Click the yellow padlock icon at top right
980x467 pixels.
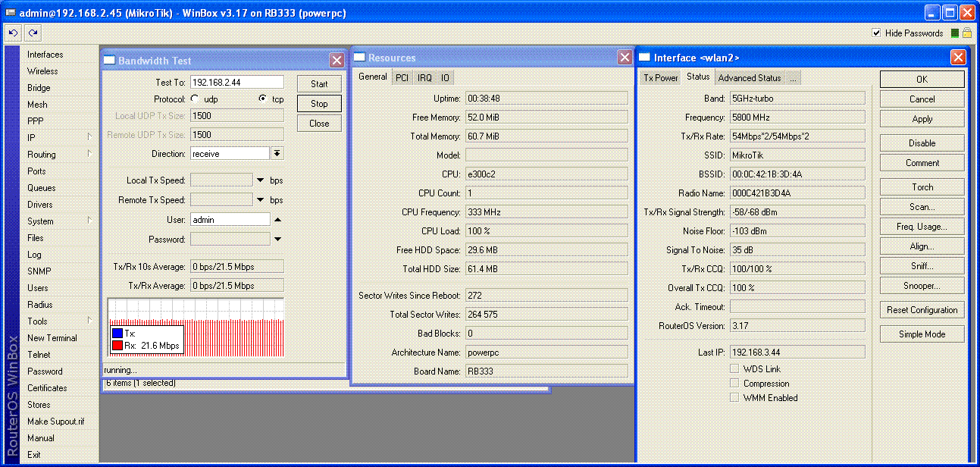coord(967,33)
